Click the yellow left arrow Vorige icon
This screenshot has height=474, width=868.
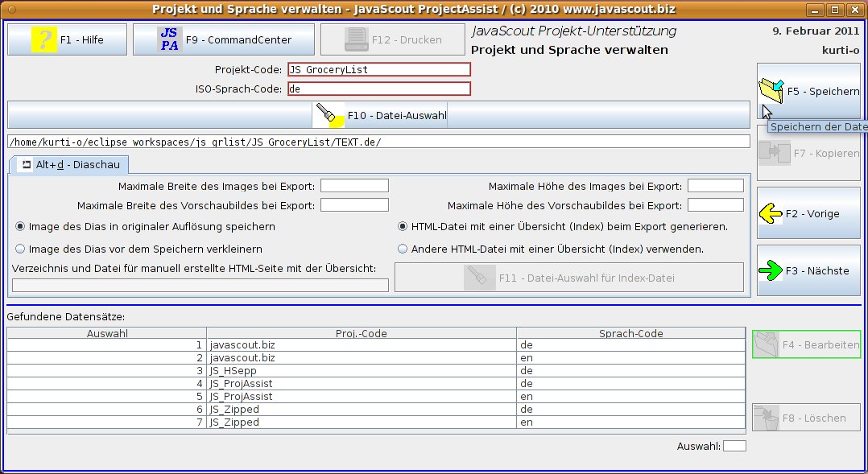point(771,214)
